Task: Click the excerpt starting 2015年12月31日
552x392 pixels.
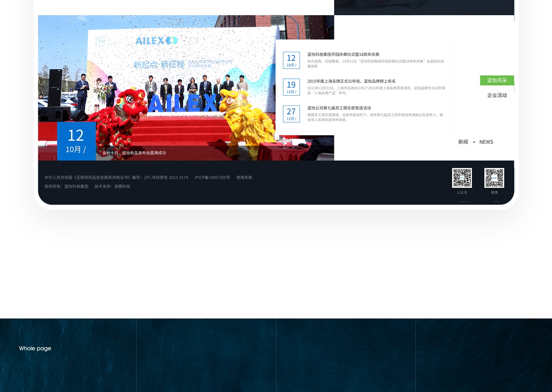Action: (376, 90)
